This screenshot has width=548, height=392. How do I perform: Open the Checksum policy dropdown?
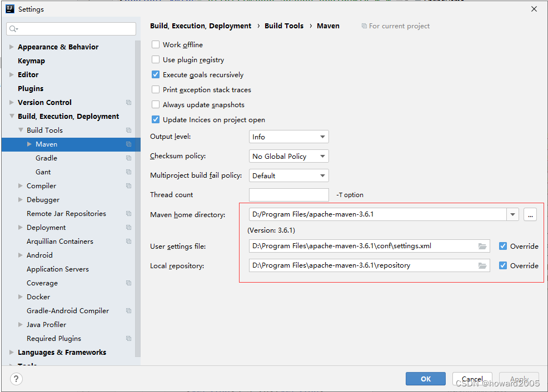tap(288, 157)
